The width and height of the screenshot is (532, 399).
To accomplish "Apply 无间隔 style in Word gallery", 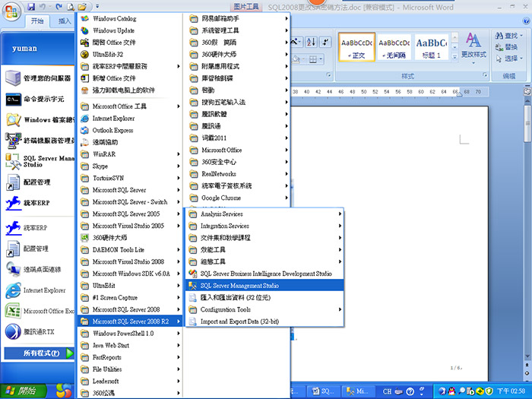I will point(394,47).
